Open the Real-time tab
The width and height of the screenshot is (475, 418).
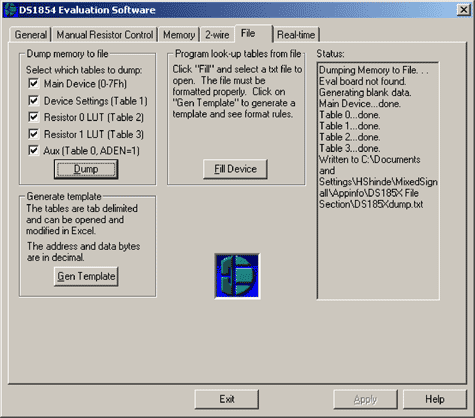296,35
